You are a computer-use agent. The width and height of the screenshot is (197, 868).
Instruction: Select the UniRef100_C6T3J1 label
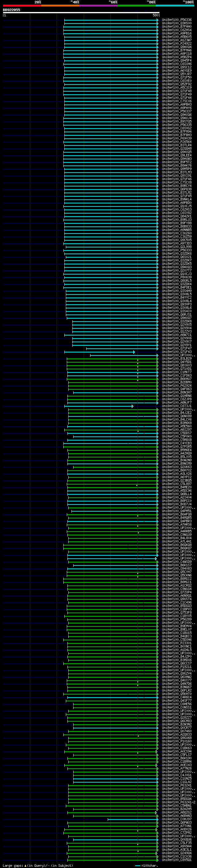tap(177, 406)
